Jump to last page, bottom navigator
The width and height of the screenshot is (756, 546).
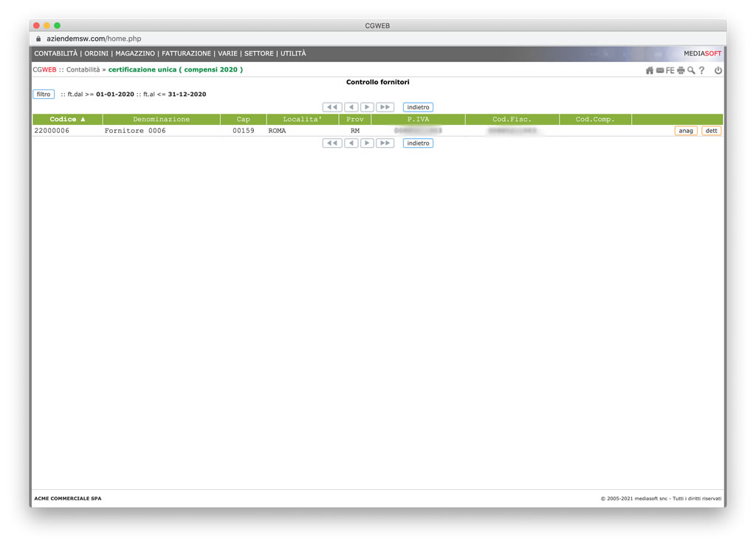pos(385,143)
